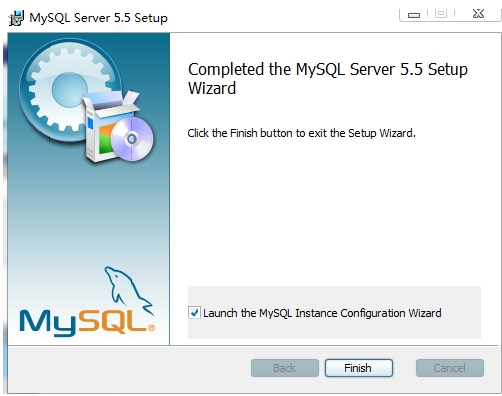Click the Finish button instruction sentence
This screenshot has height=396, width=502.
click(301, 133)
